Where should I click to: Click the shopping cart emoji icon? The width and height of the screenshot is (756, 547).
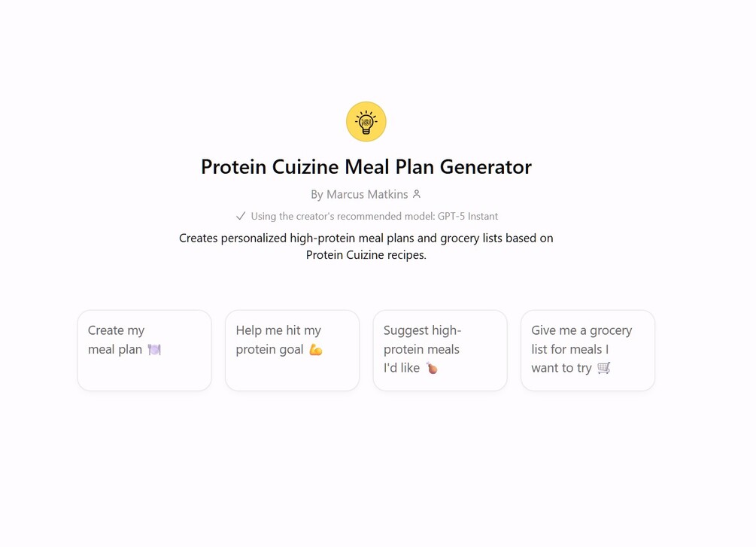(x=603, y=368)
